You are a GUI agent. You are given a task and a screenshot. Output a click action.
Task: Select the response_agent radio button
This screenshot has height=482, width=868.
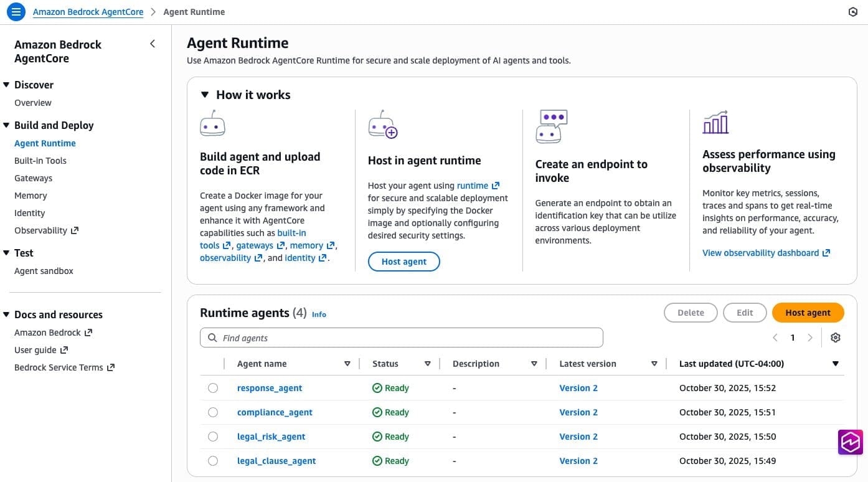tap(213, 388)
